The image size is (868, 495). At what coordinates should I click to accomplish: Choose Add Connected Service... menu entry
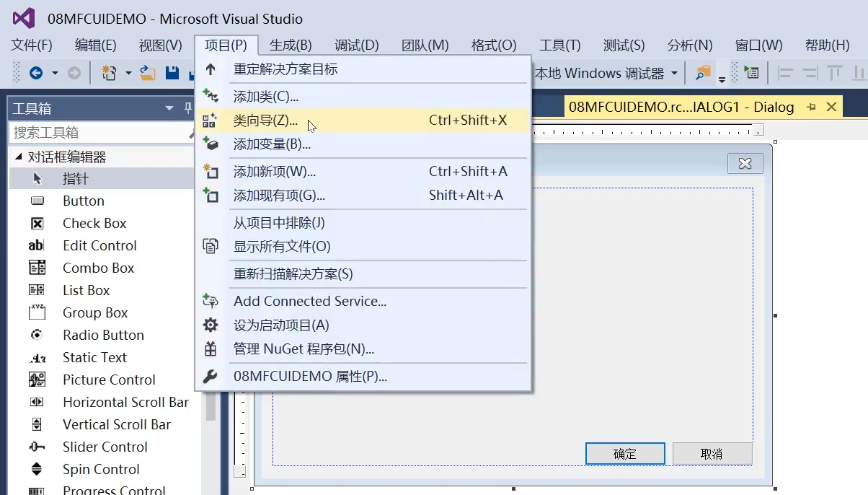tap(363, 302)
